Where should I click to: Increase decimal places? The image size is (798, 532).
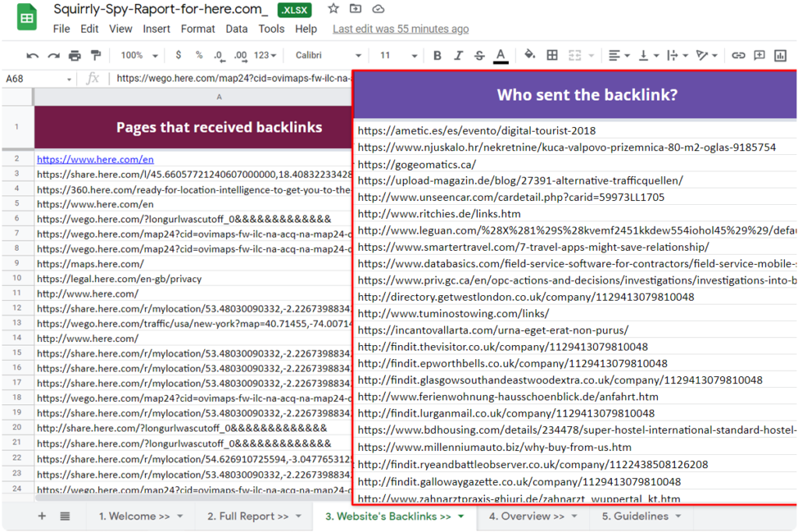[240, 55]
